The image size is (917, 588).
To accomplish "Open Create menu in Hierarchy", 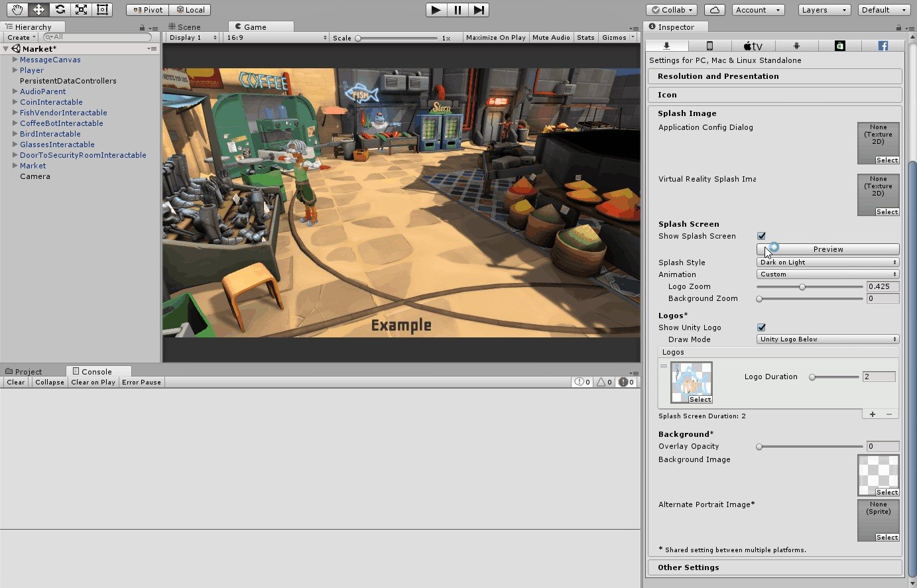I will [21, 38].
